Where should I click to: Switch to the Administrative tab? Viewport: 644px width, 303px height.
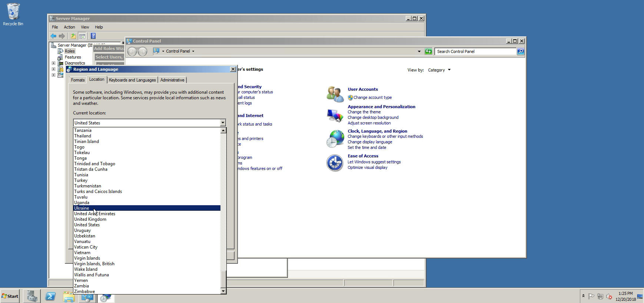172,80
